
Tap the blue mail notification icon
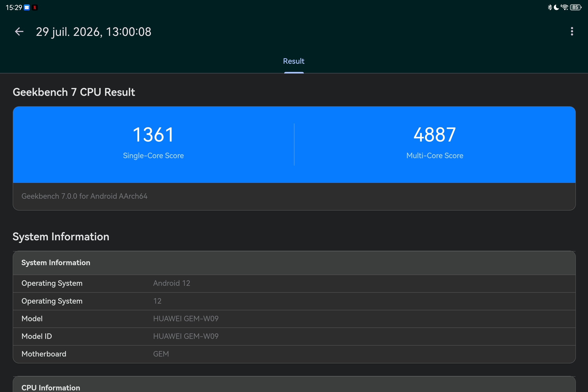click(x=27, y=7)
